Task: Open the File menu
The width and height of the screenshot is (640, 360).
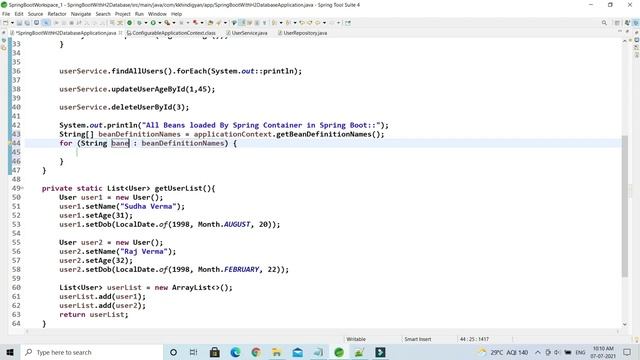Action: pos(6,14)
